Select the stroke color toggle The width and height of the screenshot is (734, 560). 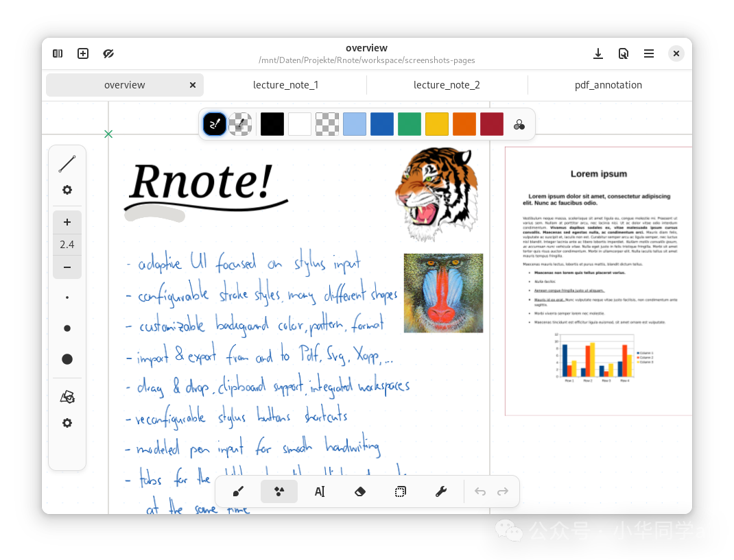215,124
